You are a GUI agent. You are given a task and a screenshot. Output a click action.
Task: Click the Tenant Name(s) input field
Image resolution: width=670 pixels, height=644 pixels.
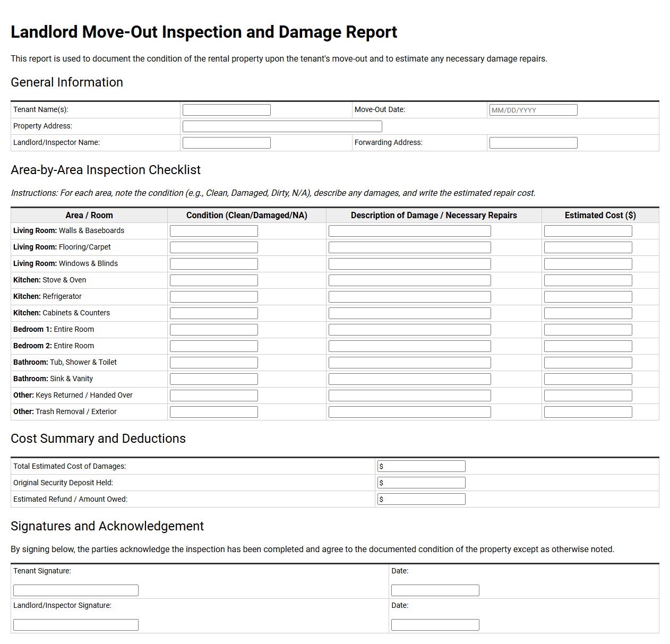tap(227, 110)
